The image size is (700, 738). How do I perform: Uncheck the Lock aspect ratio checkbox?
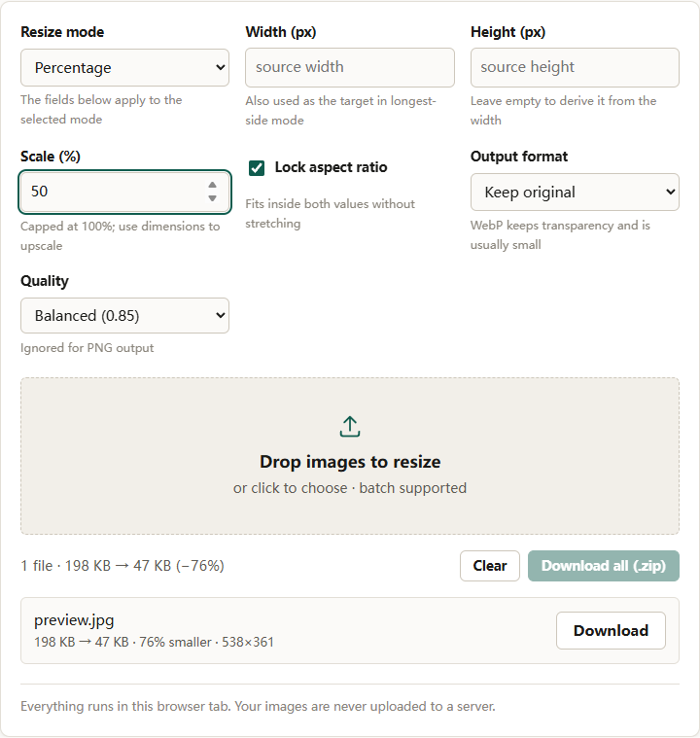click(x=257, y=167)
